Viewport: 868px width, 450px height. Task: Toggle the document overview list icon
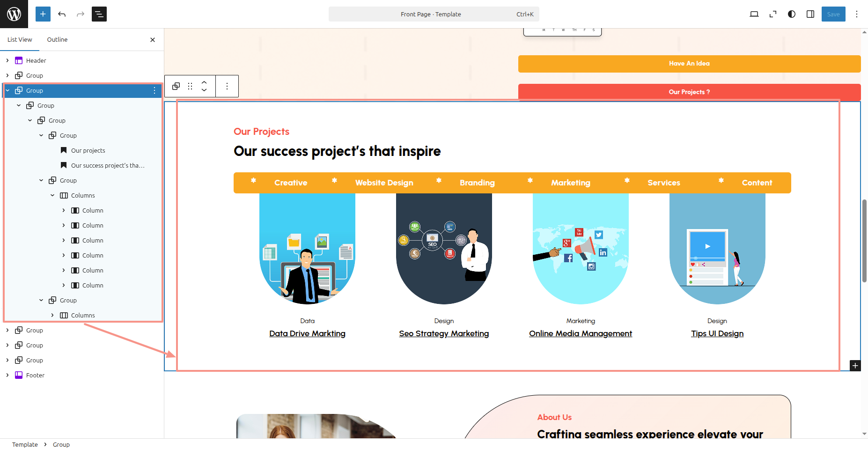(x=99, y=14)
